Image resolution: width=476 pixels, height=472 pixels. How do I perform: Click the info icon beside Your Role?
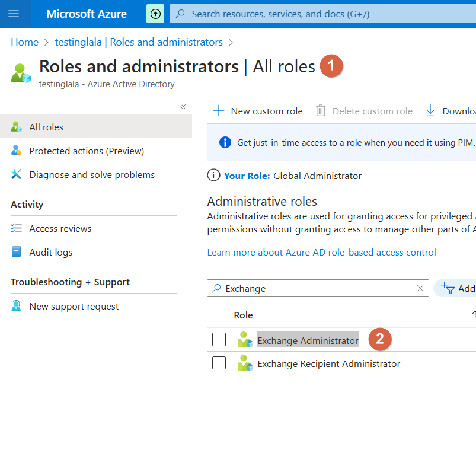tap(213, 176)
